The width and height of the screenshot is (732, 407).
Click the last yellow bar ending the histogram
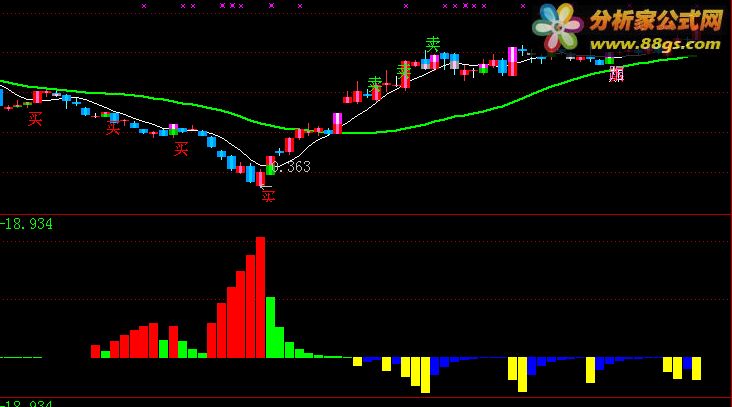tap(697, 368)
